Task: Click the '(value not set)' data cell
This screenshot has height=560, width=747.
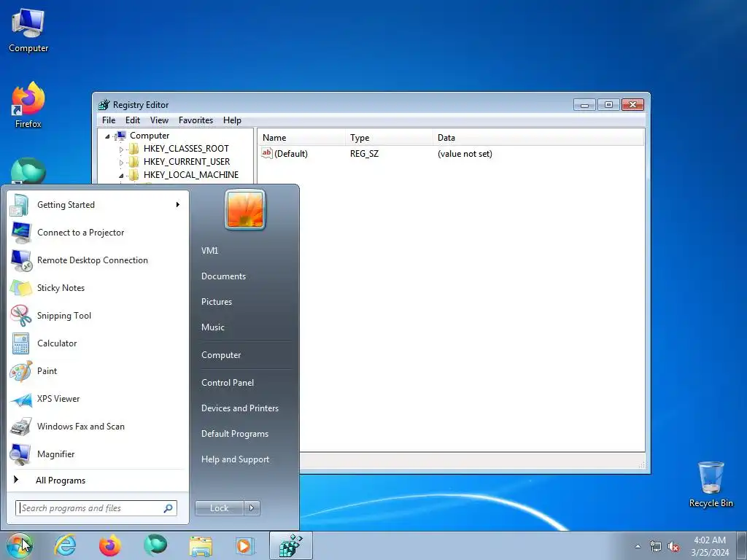Action: tap(465, 154)
